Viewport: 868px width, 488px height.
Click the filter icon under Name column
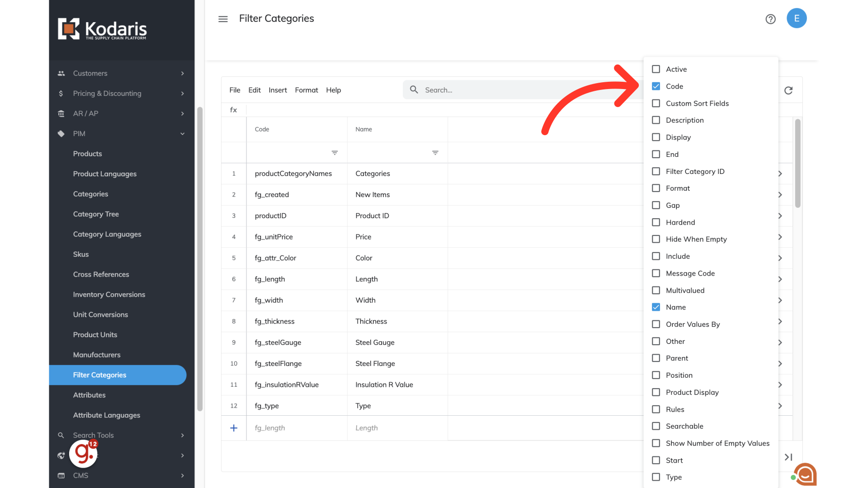tap(435, 153)
